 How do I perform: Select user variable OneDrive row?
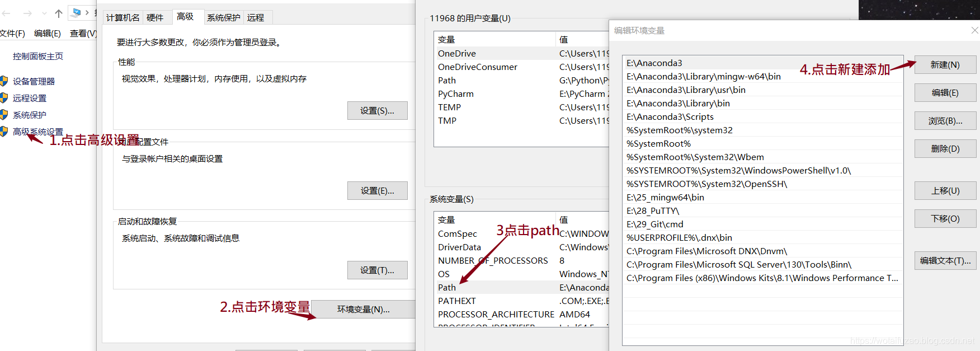(521, 53)
